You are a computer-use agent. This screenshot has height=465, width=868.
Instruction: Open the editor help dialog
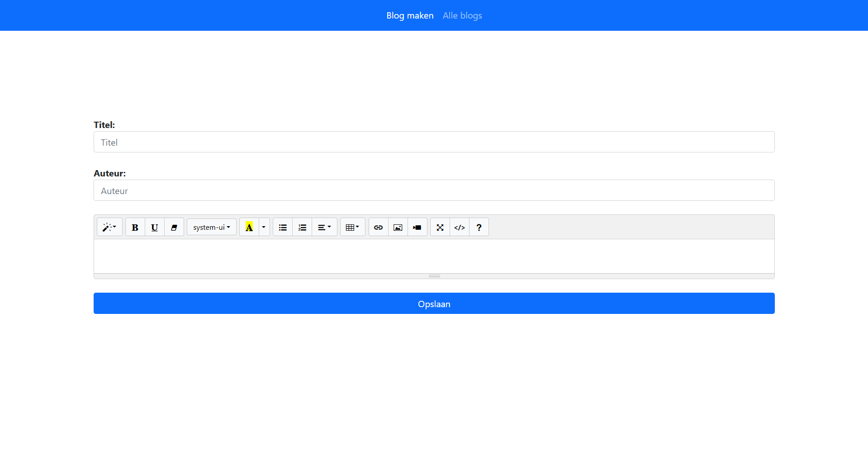pyautogui.click(x=479, y=228)
